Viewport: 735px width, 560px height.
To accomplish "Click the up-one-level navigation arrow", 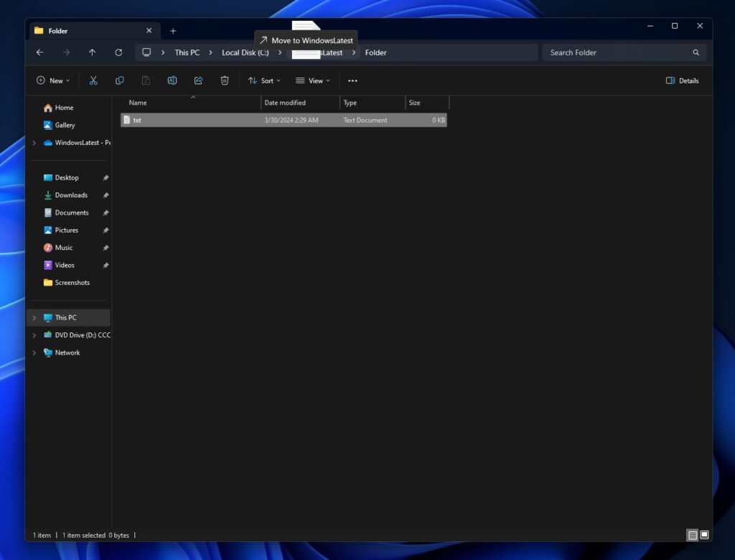I will [92, 52].
